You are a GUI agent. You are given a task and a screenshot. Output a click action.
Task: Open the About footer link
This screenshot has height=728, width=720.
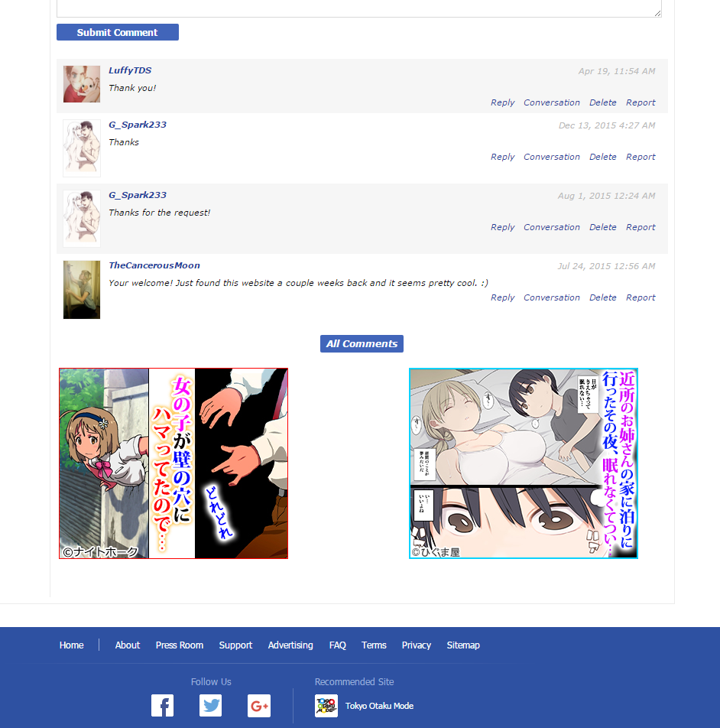pos(128,645)
